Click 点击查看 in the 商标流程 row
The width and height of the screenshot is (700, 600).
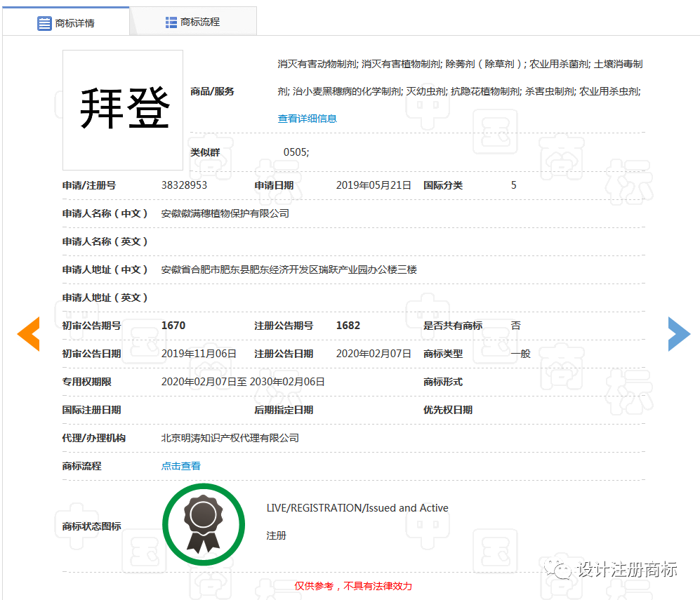pos(180,465)
